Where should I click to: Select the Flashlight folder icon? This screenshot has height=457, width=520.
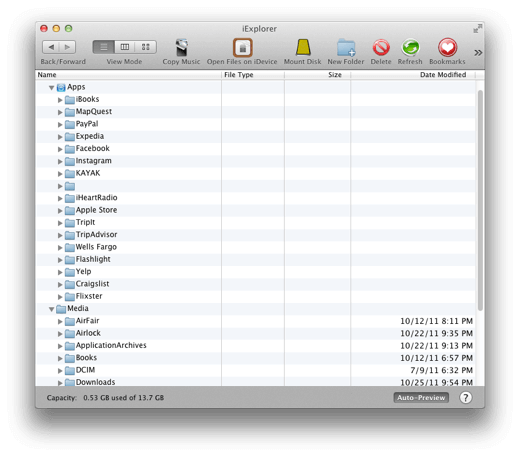tap(70, 260)
